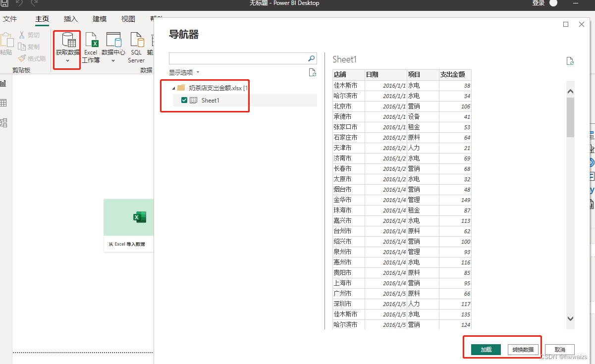Click the Cut (剪切) scissors icon
Image resolution: width=595 pixels, height=364 pixels.
pyautogui.click(x=22, y=35)
